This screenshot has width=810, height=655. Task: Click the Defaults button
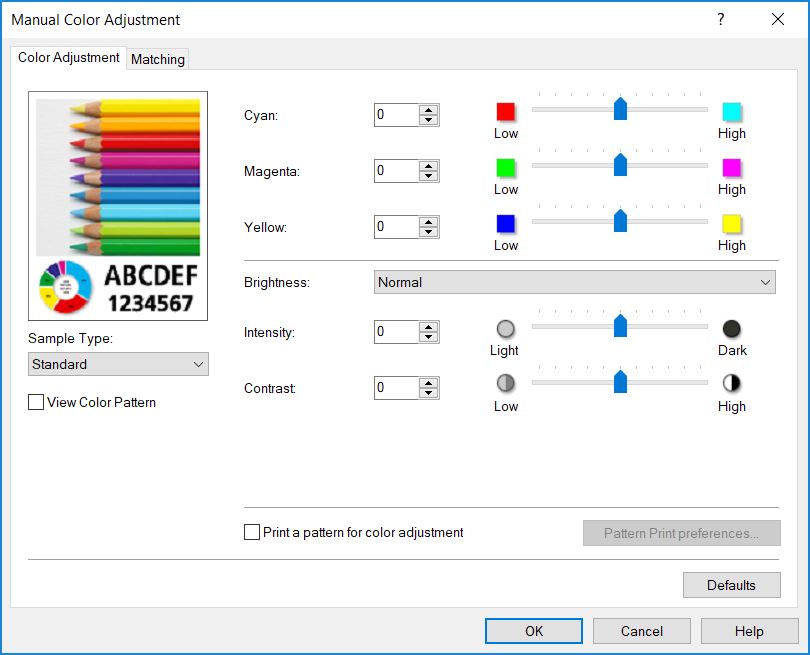click(731, 585)
